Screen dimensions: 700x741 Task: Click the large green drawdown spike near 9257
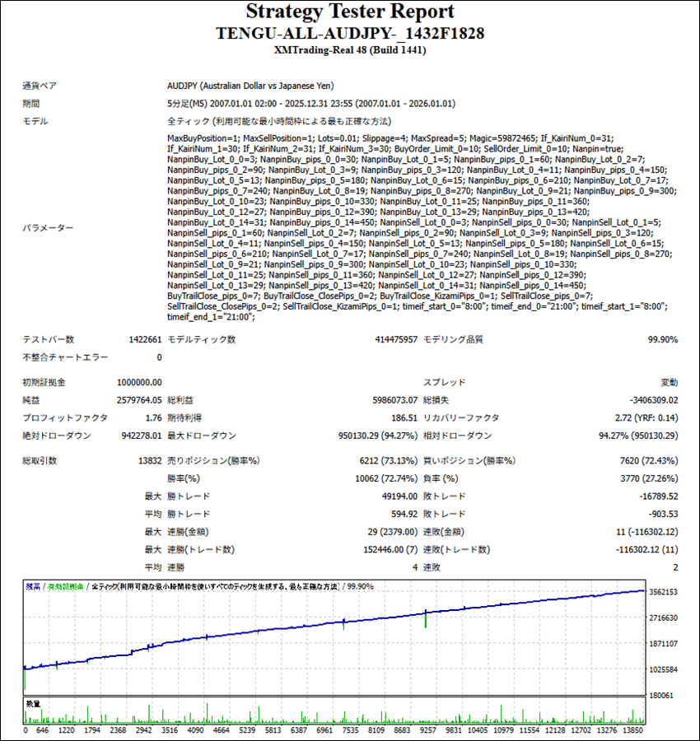426,618
